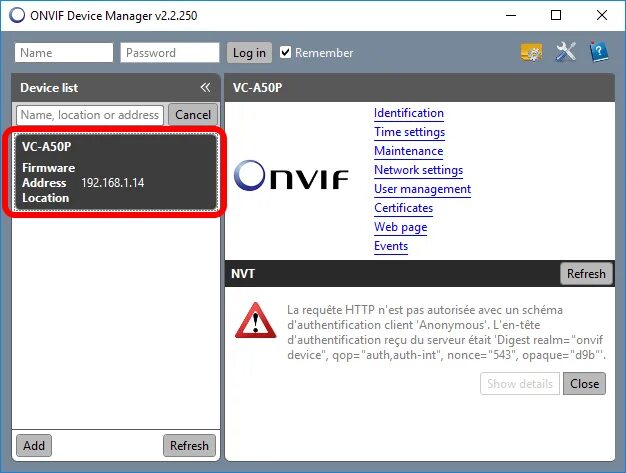
Task: Open Time settings
Action: (410, 132)
